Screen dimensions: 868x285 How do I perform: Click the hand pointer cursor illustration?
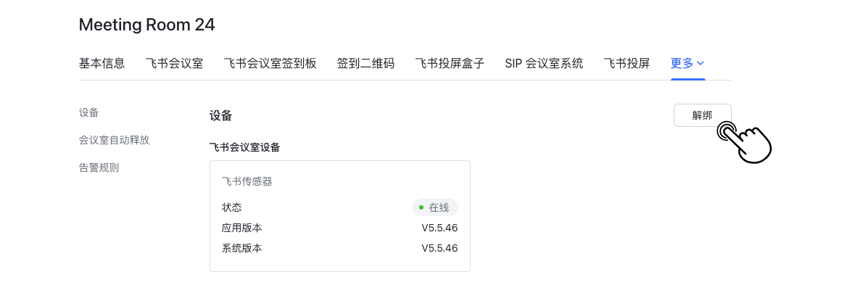(744, 141)
